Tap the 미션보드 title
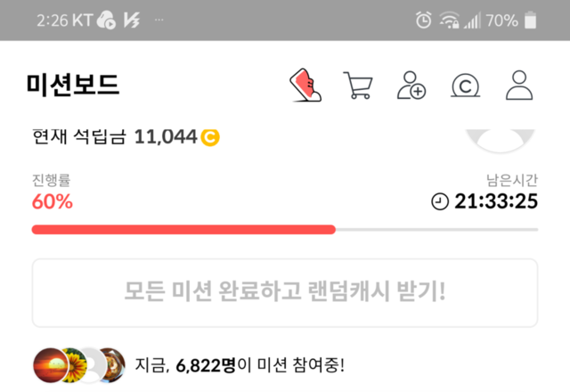This screenshot has height=392, width=570. click(x=73, y=85)
